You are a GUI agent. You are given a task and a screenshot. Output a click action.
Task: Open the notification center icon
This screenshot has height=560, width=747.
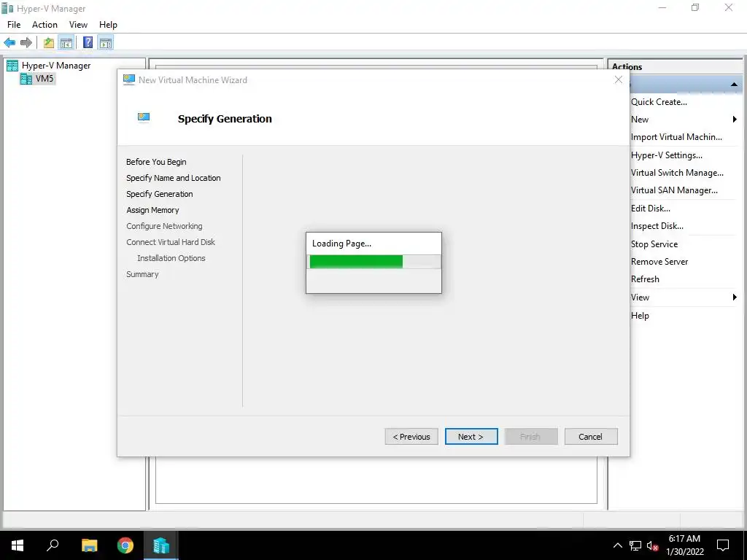[x=723, y=545]
